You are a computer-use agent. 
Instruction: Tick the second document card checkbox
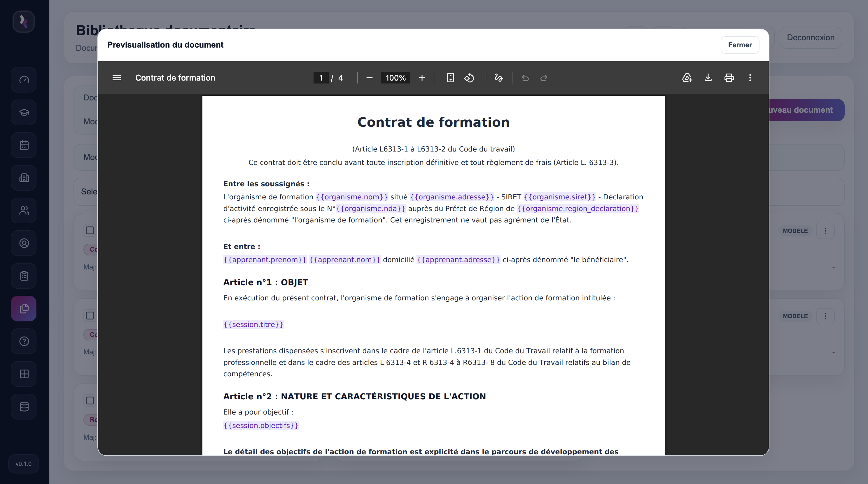point(90,316)
